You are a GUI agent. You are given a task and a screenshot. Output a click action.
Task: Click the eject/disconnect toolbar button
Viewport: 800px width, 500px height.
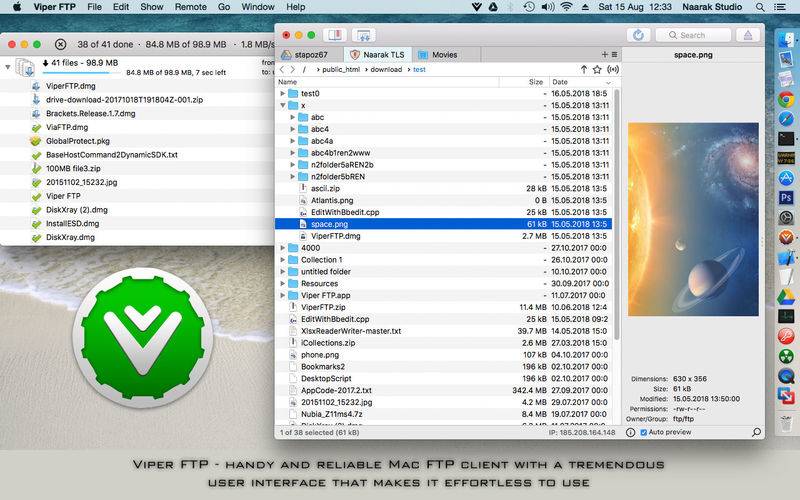pos(747,35)
